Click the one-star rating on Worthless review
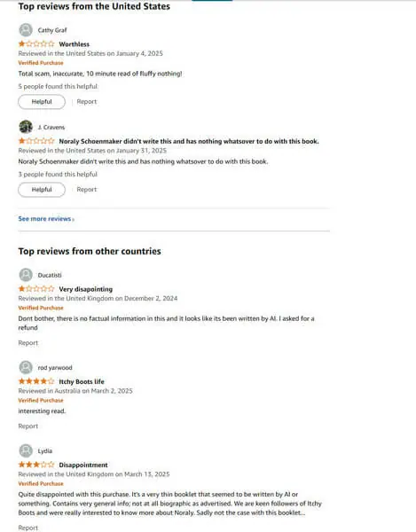Screen dimensions: 416x532 36,43
